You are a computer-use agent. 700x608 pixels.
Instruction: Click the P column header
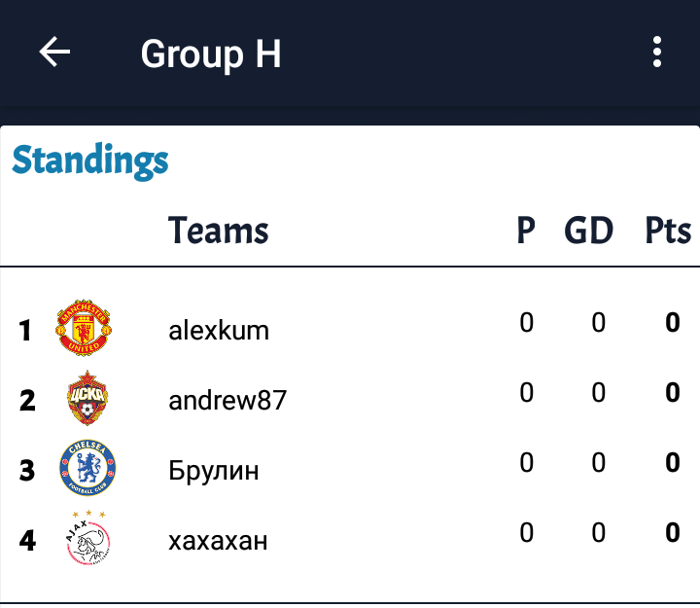[x=526, y=230]
